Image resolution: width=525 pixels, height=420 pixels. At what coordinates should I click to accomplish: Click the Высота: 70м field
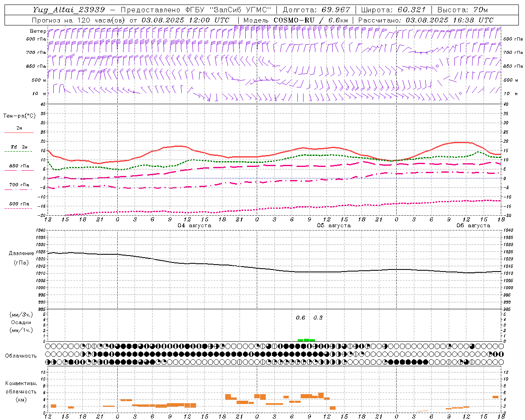pos(463,10)
